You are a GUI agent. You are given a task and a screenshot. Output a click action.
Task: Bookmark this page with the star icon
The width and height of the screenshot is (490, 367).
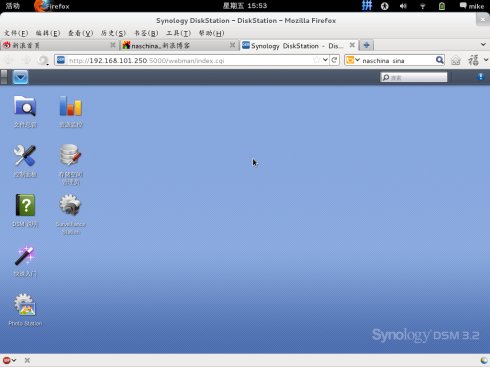(x=316, y=60)
